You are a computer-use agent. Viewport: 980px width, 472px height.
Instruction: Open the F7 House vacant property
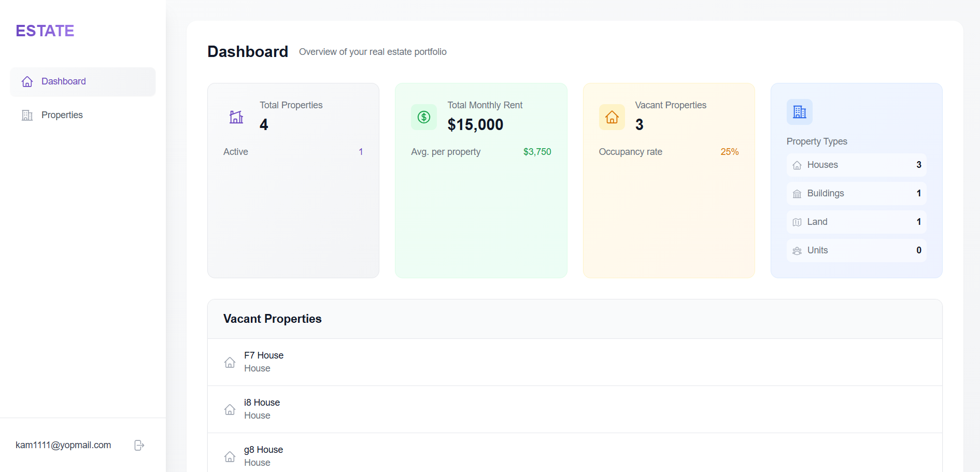pyautogui.click(x=575, y=362)
